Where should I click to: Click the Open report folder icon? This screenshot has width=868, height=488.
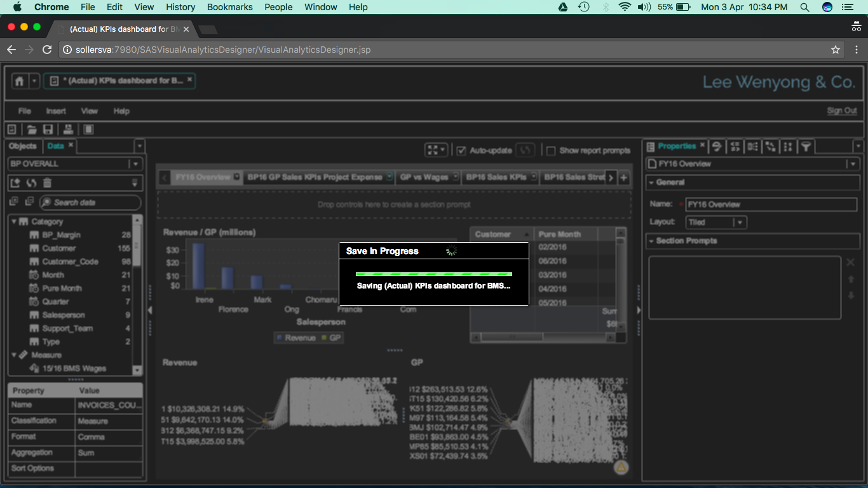tap(31, 130)
